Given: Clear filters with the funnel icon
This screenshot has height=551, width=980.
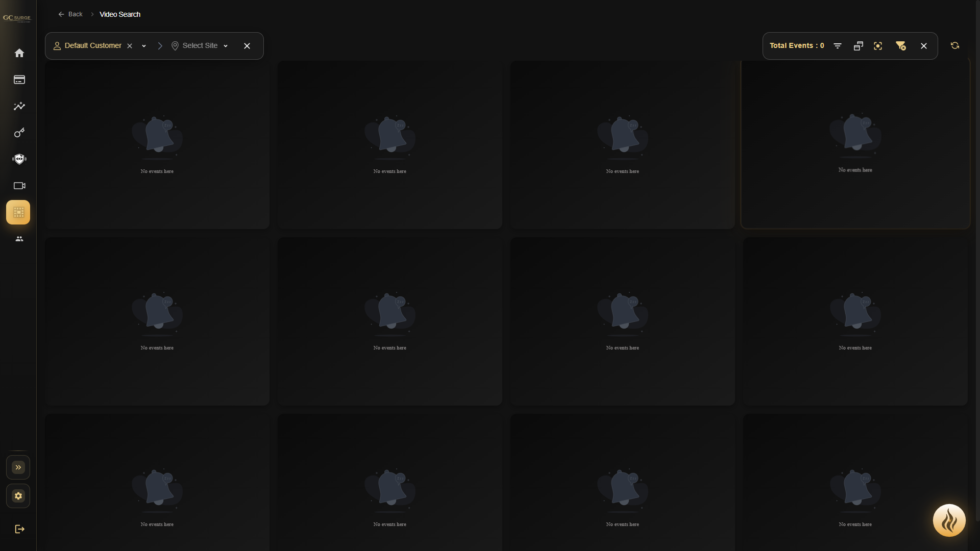Looking at the screenshot, I should pyautogui.click(x=901, y=46).
